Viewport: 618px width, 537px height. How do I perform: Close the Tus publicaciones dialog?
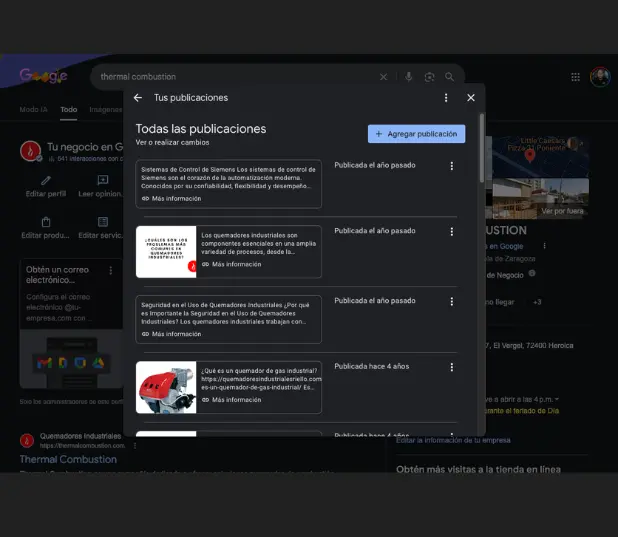pos(471,98)
